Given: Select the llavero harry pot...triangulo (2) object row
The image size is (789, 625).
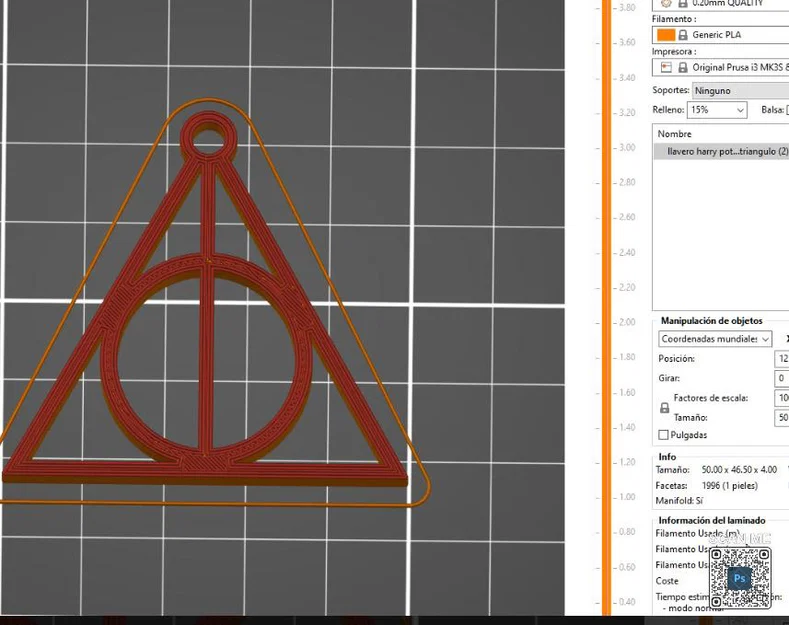Looking at the screenshot, I should pos(721,151).
